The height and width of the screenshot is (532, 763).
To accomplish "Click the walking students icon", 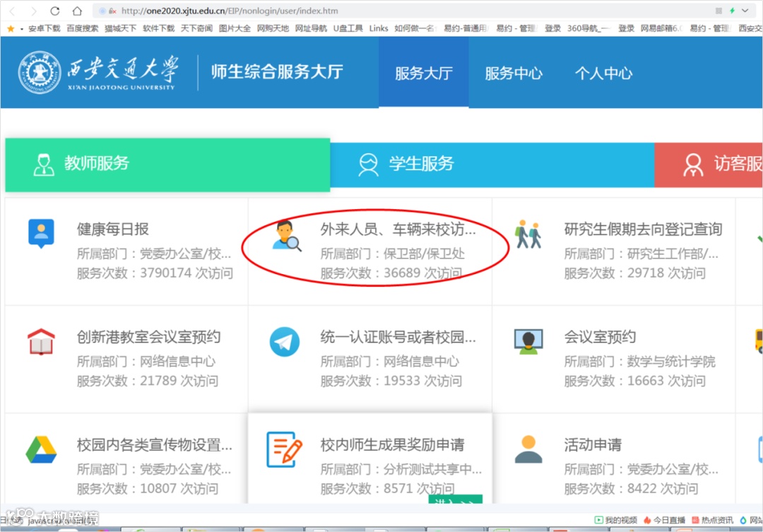I will (x=528, y=234).
